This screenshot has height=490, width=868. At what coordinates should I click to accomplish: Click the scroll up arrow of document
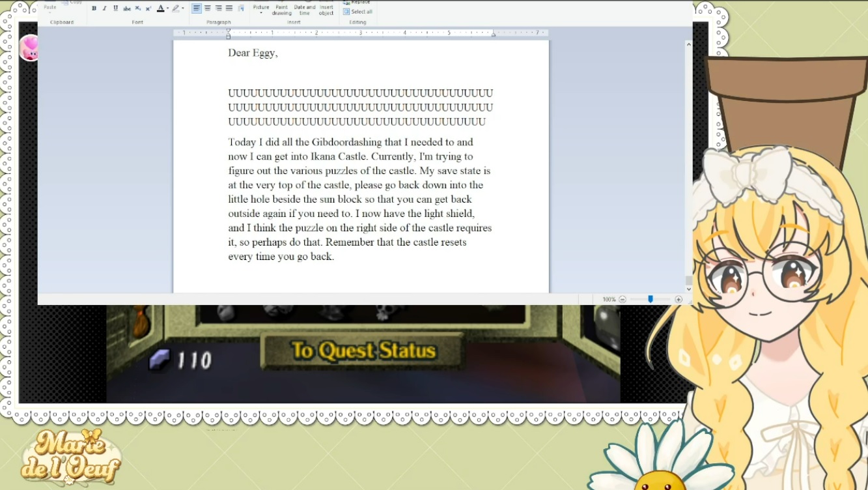(x=689, y=44)
